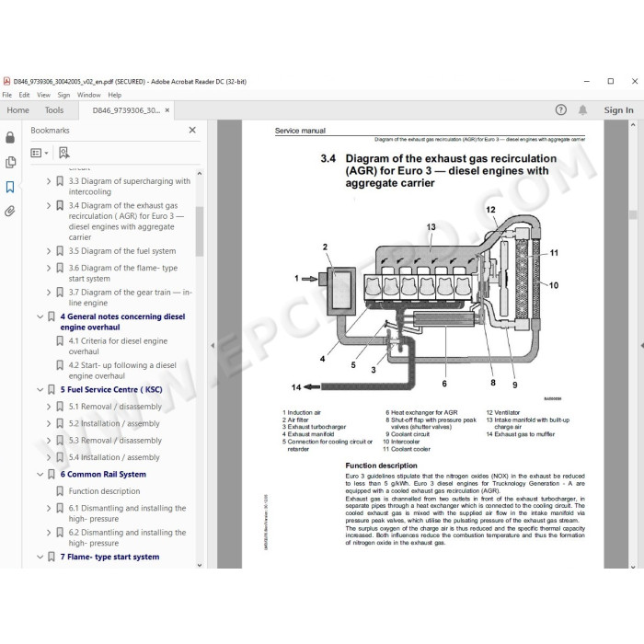The image size is (644, 644).
Task: Collapse the 5 Fuel Service Centre bookmark
Action: click(40, 389)
